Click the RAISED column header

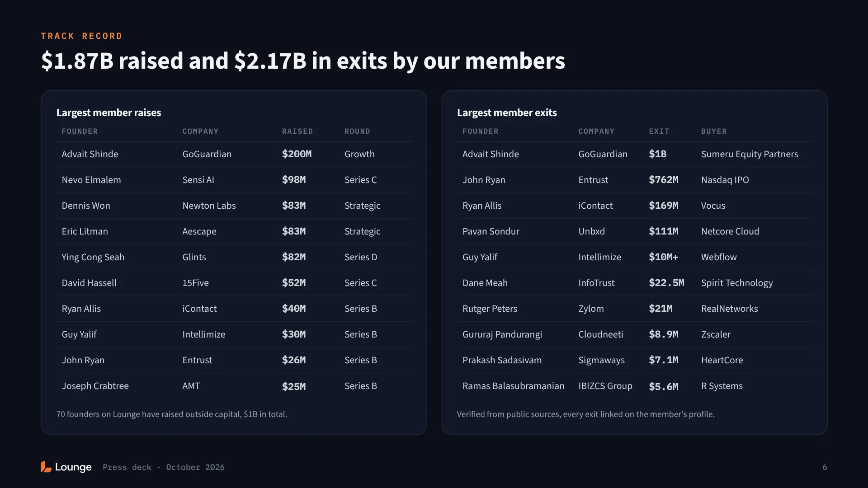297,131
